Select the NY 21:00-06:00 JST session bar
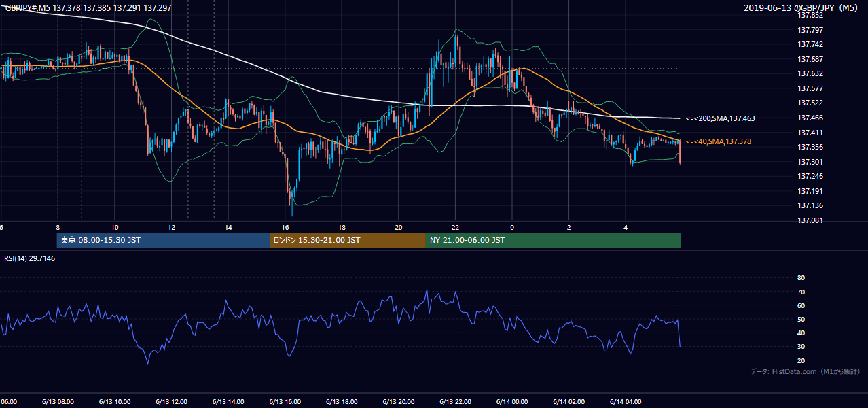 pos(554,240)
